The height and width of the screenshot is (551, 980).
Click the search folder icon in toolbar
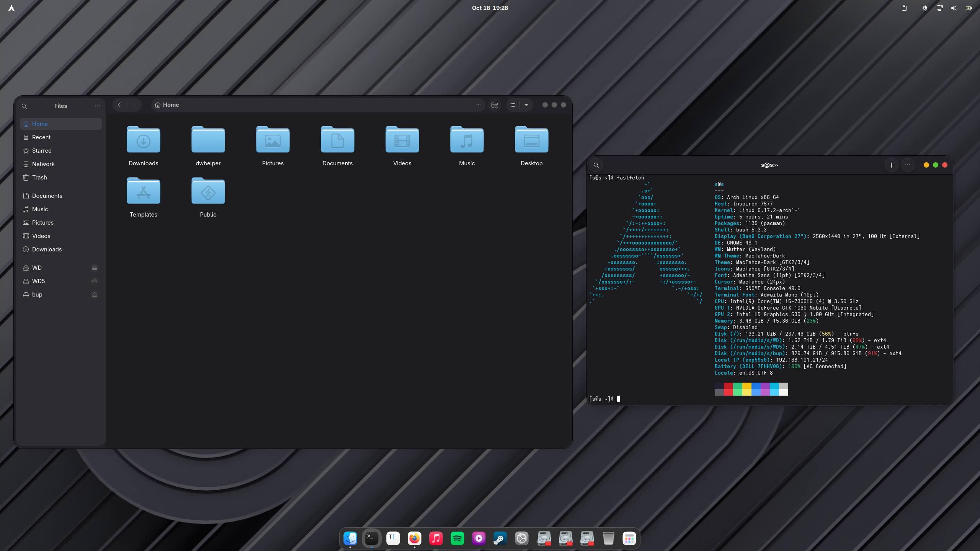coord(495,105)
